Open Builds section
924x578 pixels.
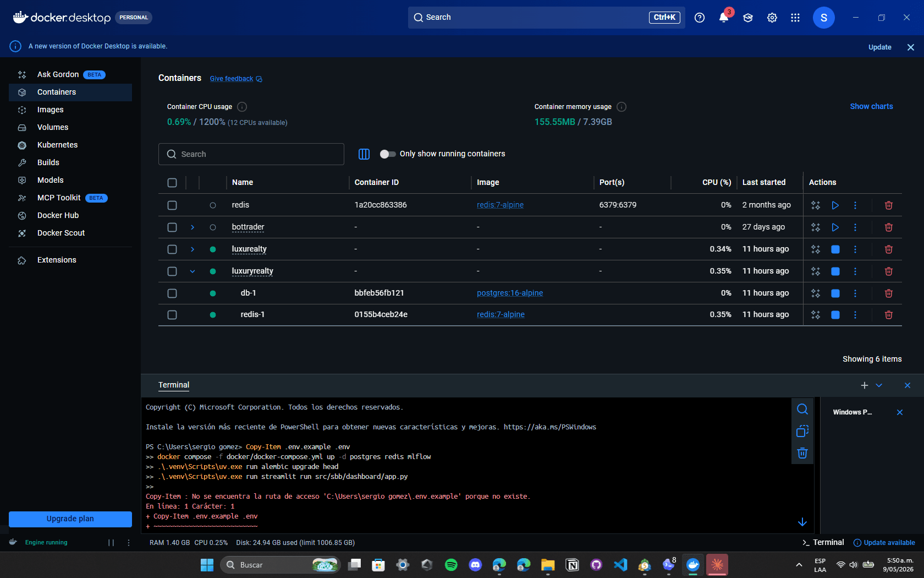pos(70,163)
